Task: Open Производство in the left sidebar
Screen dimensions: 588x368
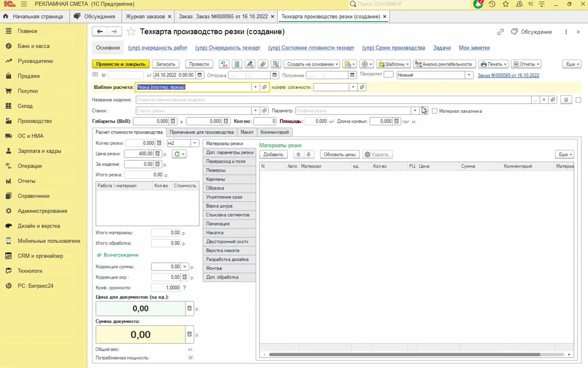Action: (x=35, y=121)
